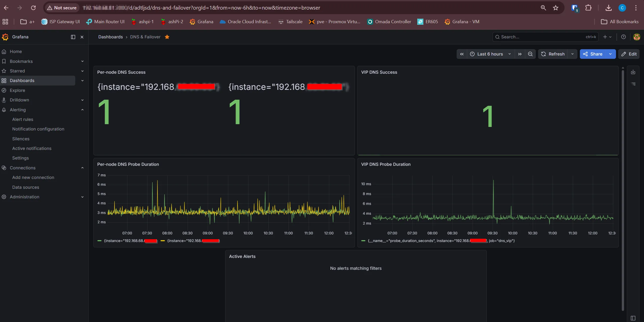Click the Connections icon in sidebar

coord(4,168)
